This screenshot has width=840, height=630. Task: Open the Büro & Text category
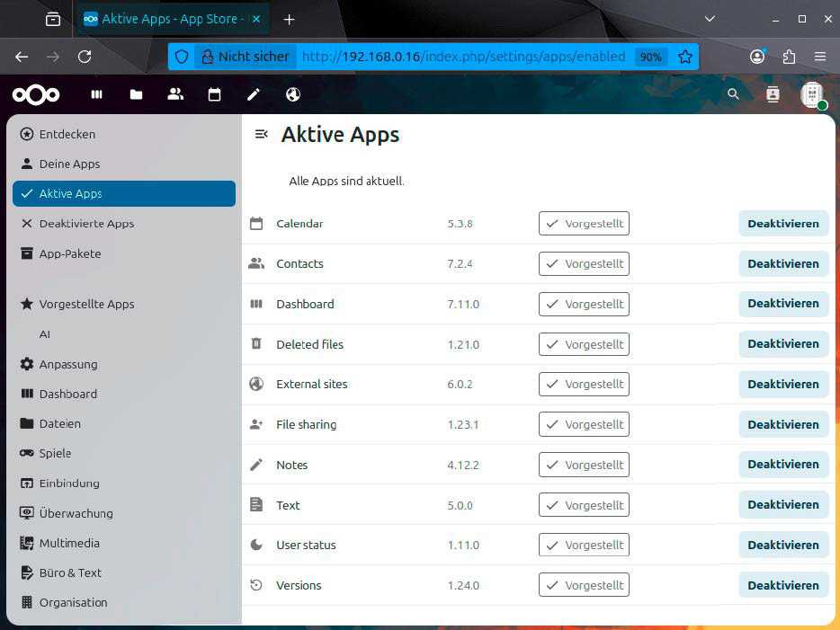124,572
